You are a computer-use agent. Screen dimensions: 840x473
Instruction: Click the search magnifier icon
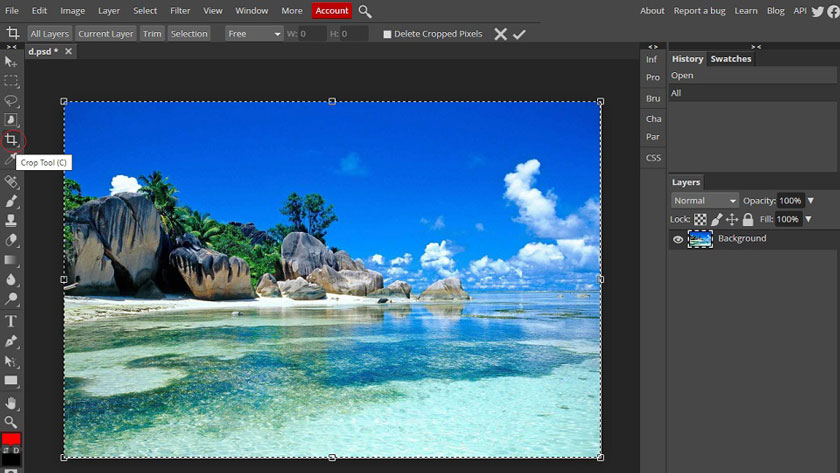click(365, 11)
